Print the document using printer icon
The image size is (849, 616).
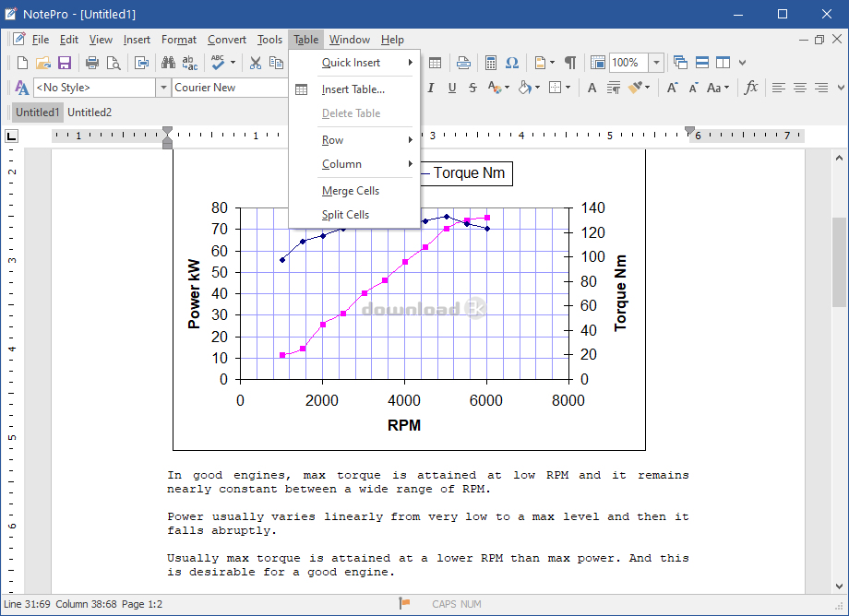[92, 63]
